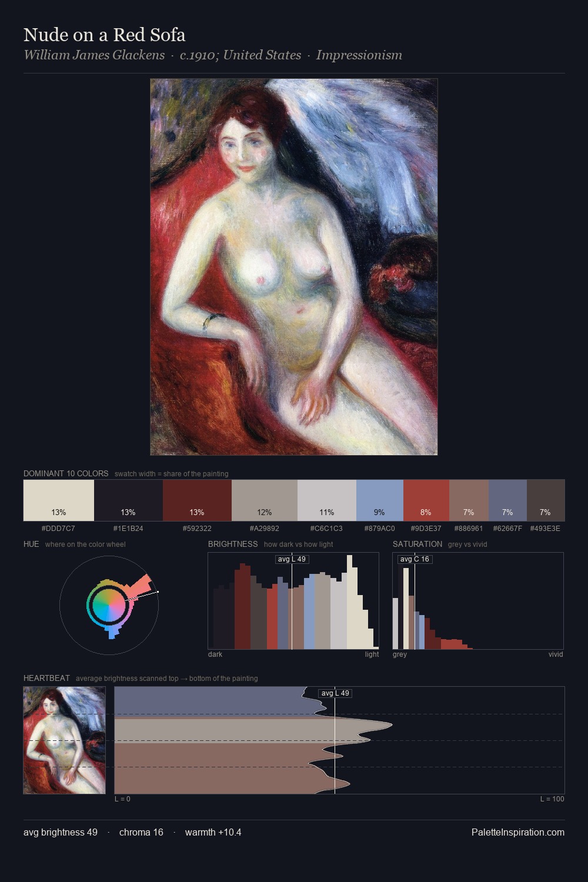The height and width of the screenshot is (882, 588).
Task: Pick the #9D3E37 red swatch
Action: [426, 500]
